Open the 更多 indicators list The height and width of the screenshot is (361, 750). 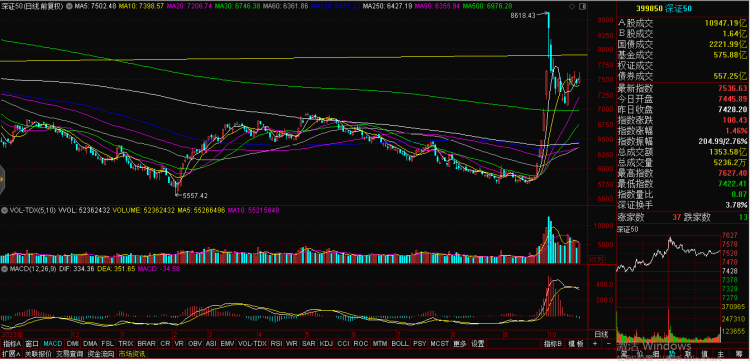pyautogui.click(x=459, y=343)
